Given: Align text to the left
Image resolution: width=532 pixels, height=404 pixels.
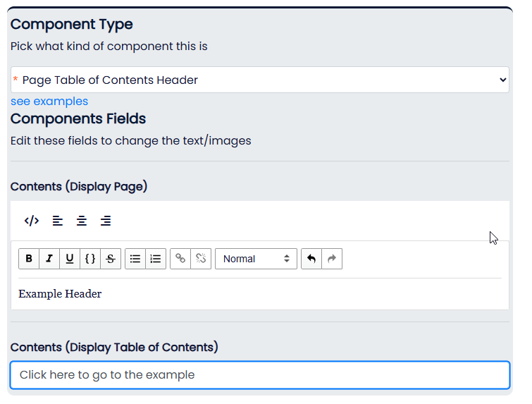Looking at the screenshot, I should click(58, 221).
